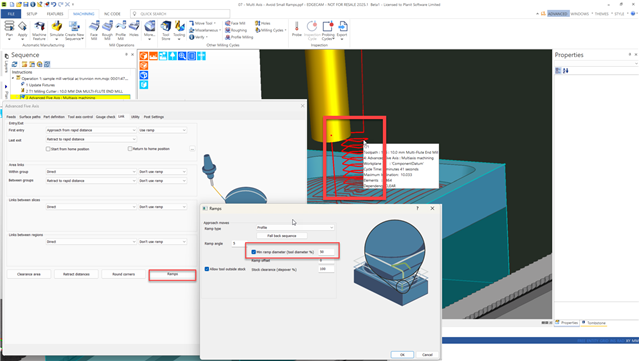Tick Return to home position checkbox
This screenshot has width=639, height=361.
click(130, 149)
